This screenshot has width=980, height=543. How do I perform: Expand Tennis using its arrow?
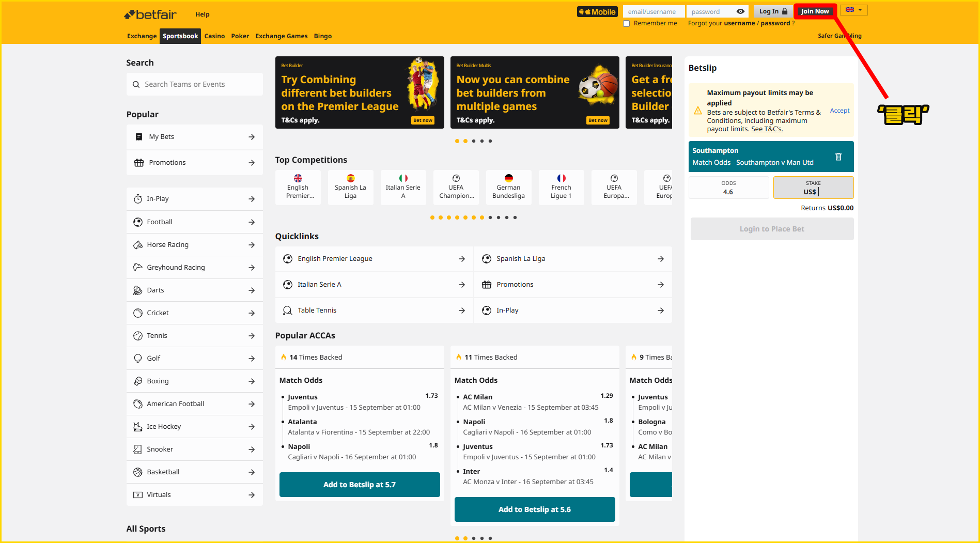click(252, 336)
